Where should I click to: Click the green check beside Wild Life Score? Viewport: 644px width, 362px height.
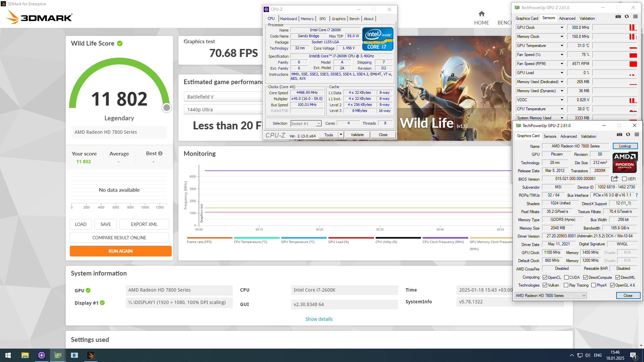(120, 43)
